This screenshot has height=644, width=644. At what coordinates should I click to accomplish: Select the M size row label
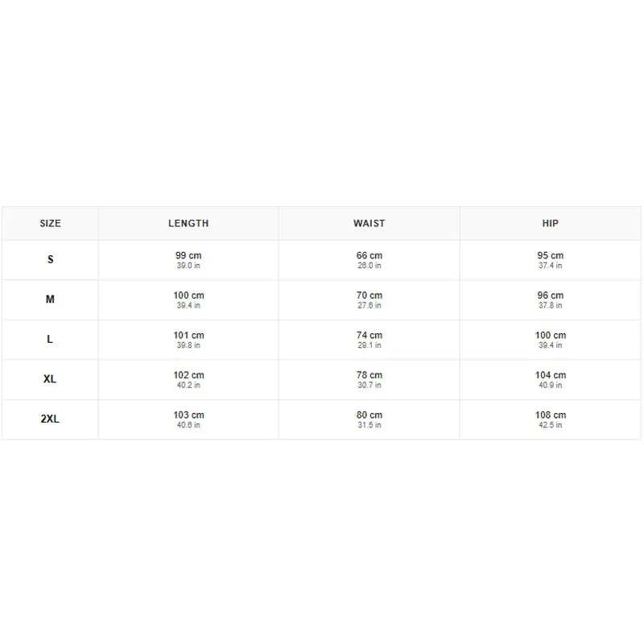pyautogui.click(x=50, y=299)
